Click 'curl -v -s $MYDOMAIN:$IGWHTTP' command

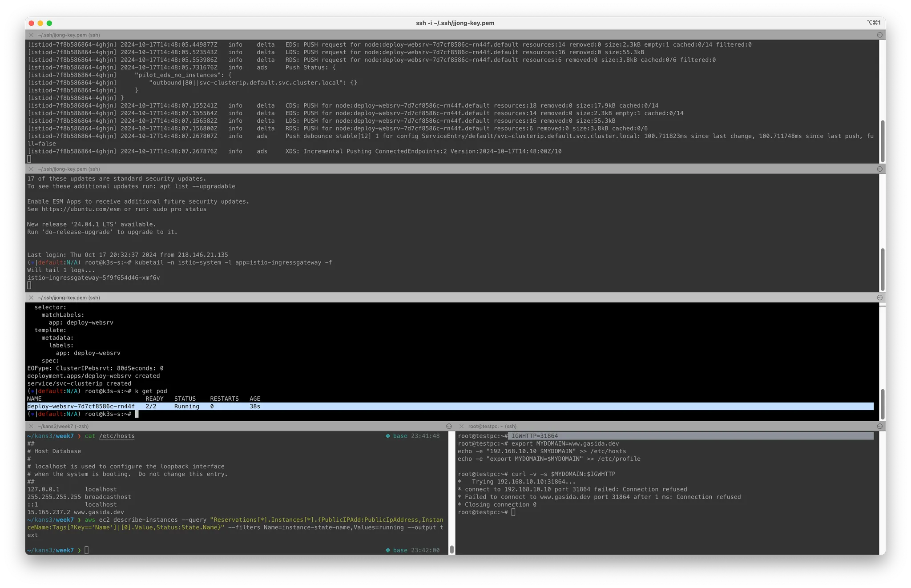[x=563, y=474]
